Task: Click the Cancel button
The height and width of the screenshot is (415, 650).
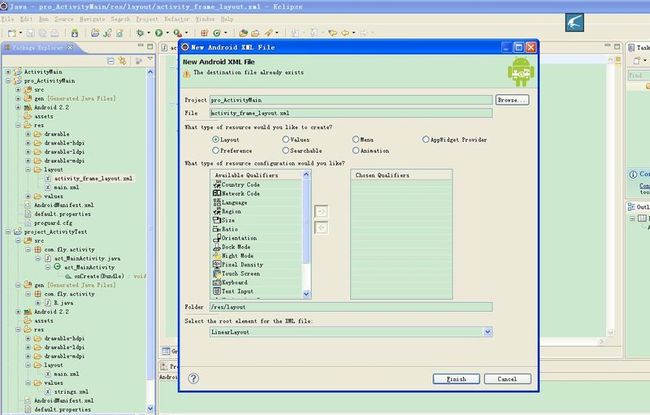Action: (507, 379)
